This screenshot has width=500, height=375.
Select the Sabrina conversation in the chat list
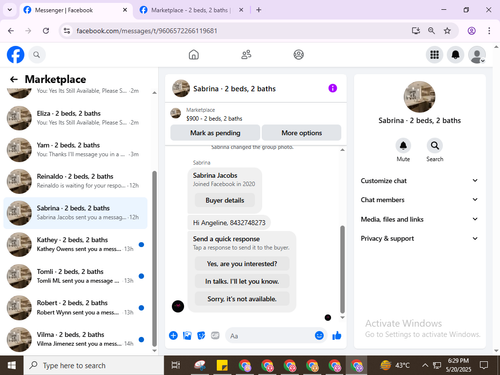tap(75, 213)
